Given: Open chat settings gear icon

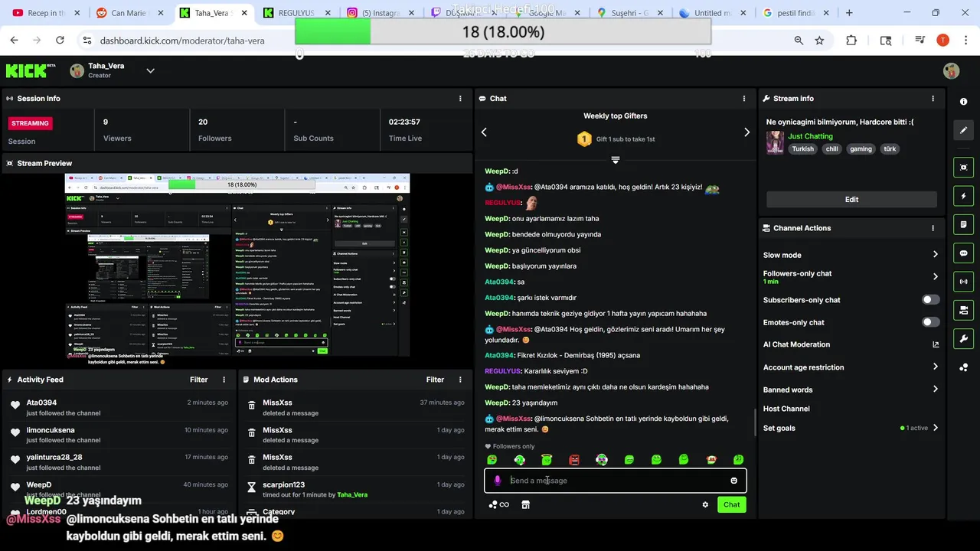Looking at the screenshot, I should [x=705, y=504].
